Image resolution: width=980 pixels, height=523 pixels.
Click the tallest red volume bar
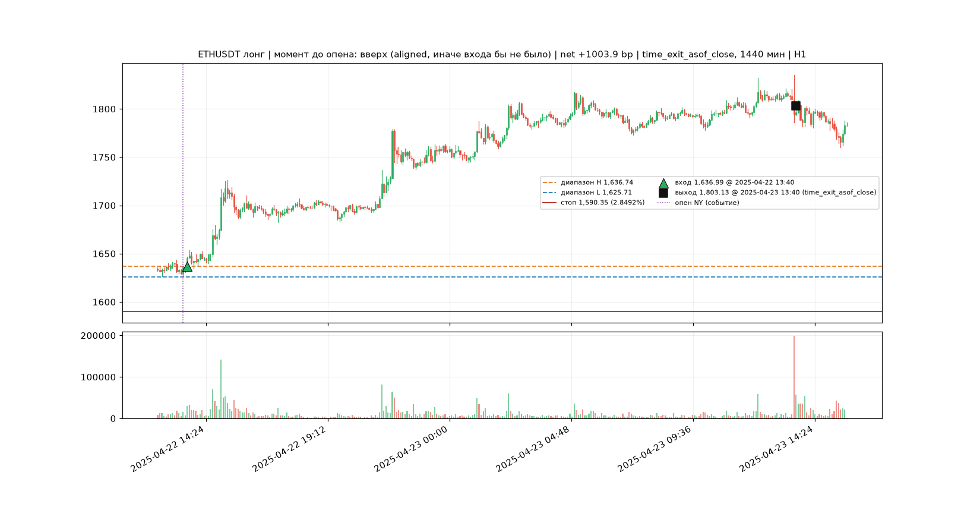coord(794,377)
